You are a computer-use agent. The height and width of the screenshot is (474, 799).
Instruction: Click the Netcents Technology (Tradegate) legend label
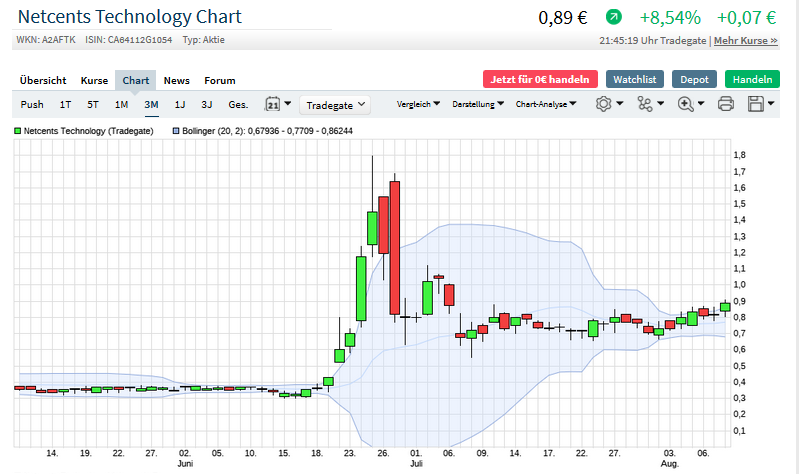pyautogui.click(x=88, y=131)
